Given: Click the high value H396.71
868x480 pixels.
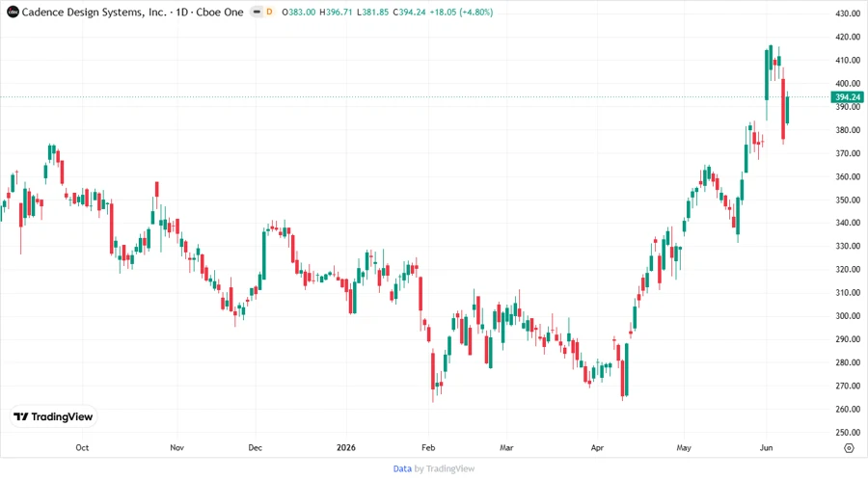Looking at the screenshot, I should pyautogui.click(x=336, y=12).
